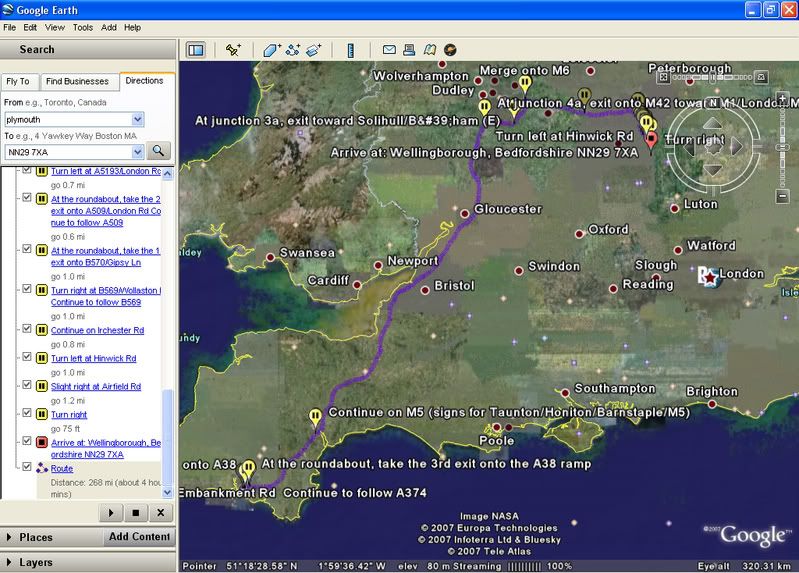Viewport: 799px width, 573px height.
Task: Click the search magnifier button
Action: tap(158, 151)
